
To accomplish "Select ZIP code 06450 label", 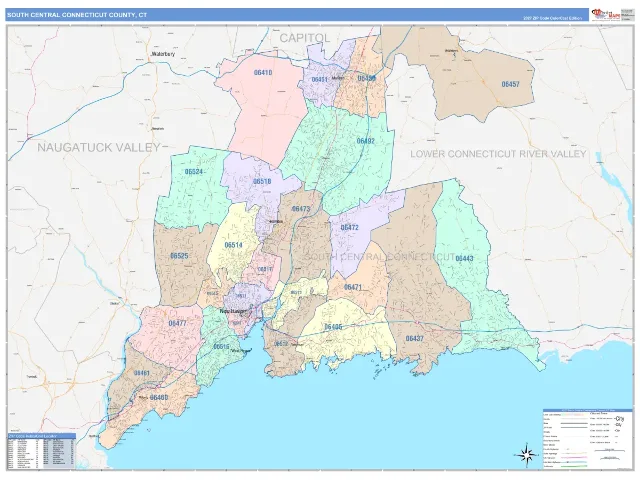I will pyautogui.click(x=367, y=78).
